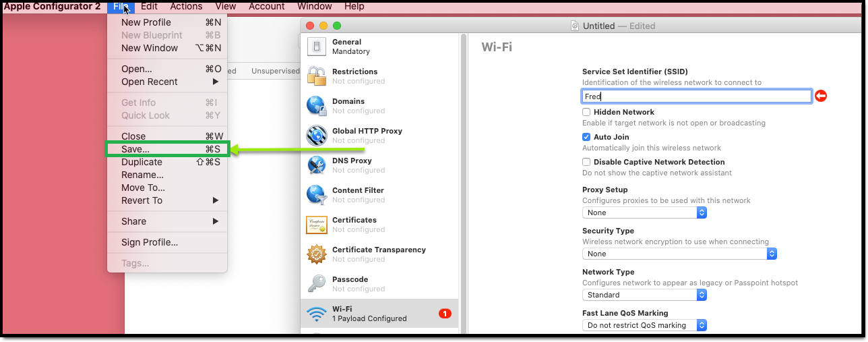Click the General Mandatory text
This screenshot has height=342, width=868.
click(x=351, y=47)
